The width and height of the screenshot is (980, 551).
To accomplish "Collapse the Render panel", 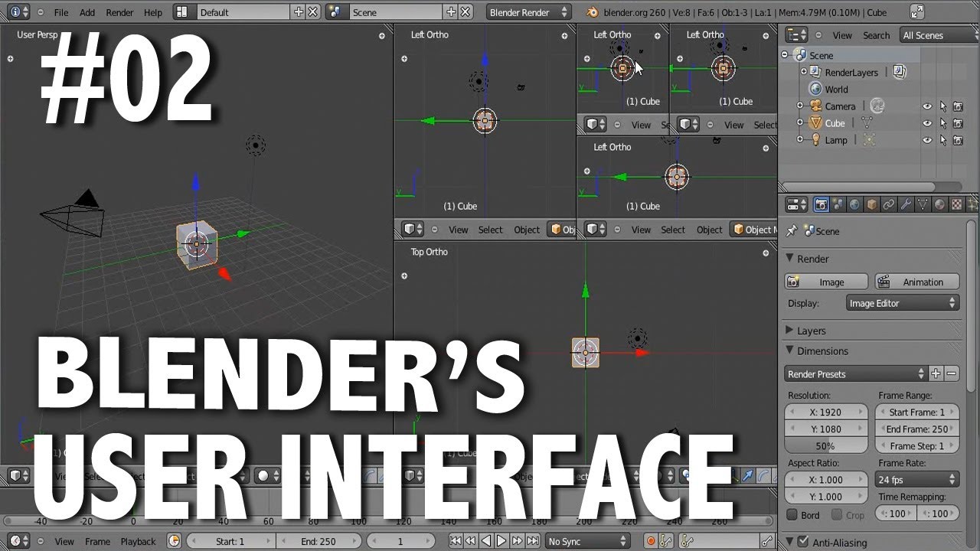I will click(x=790, y=259).
